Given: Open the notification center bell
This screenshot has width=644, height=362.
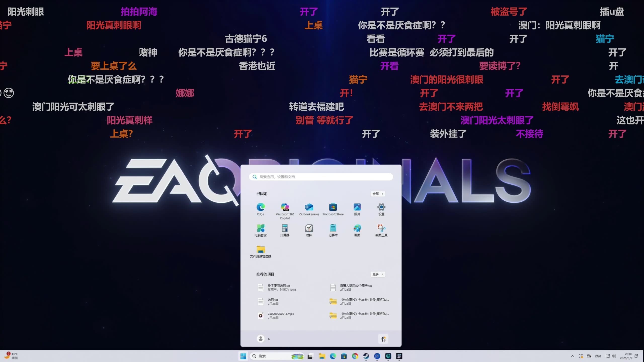Looking at the screenshot, I should tap(636, 356).
